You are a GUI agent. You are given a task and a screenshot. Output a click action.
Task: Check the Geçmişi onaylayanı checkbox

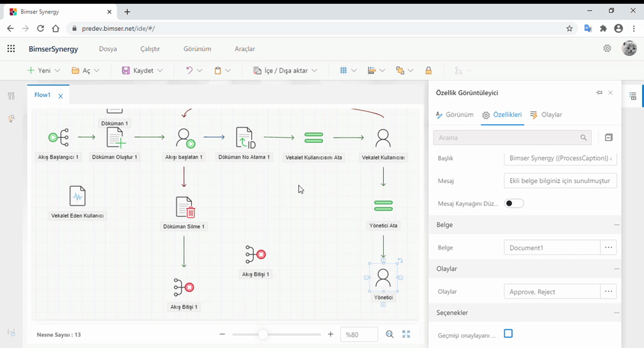pyautogui.click(x=509, y=334)
